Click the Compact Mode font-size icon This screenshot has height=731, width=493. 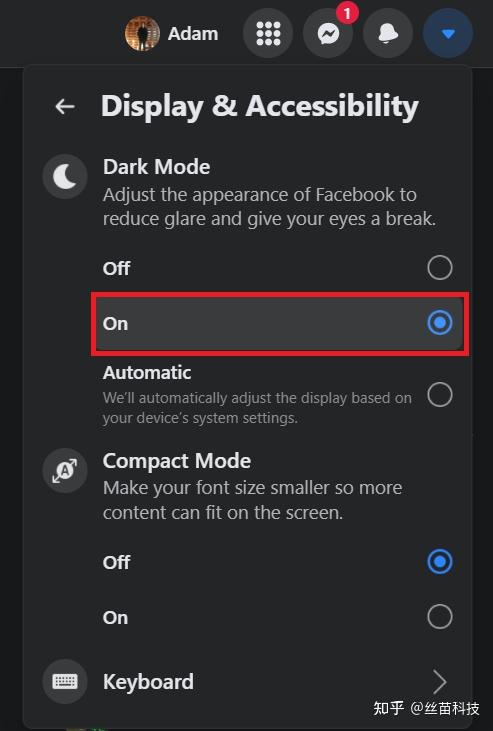(x=65, y=470)
